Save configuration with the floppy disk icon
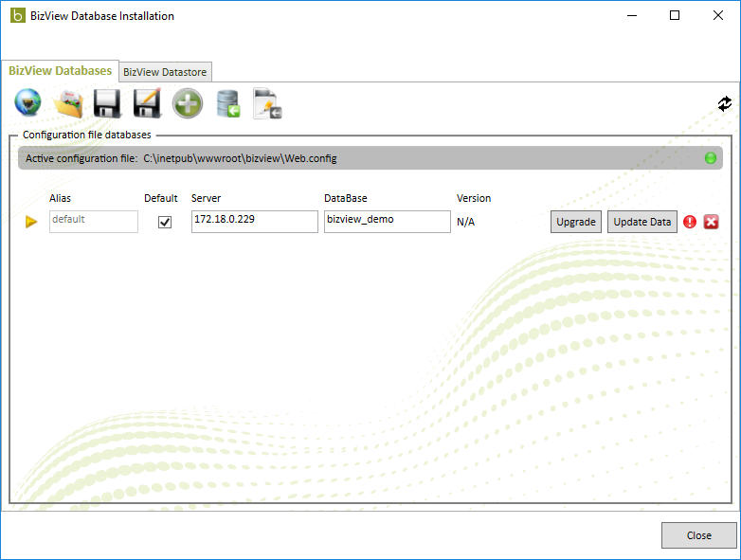This screenshot has width=741, height=560. tap(107, 103)
